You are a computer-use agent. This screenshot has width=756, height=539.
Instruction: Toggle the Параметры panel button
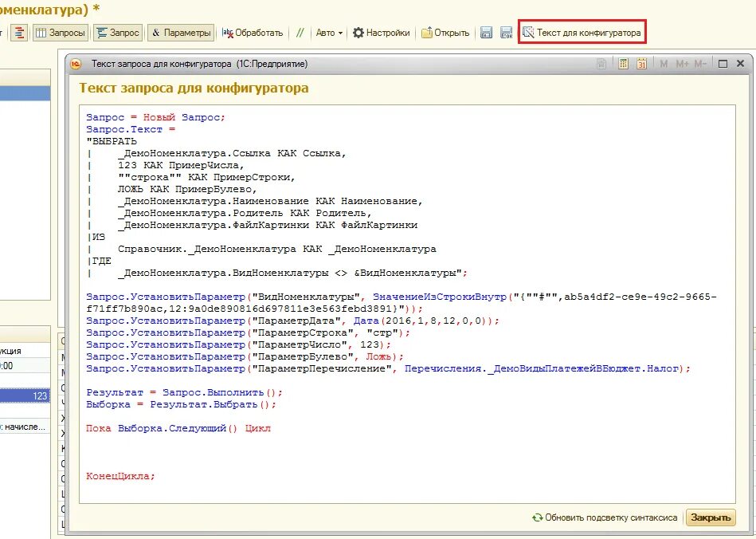[x=181, y=33]
